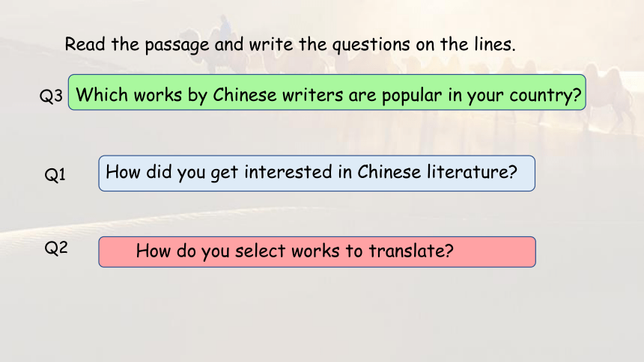Select the red Q2 question box
This screenshot has height=362, width=644.
(x=317, y=252)
